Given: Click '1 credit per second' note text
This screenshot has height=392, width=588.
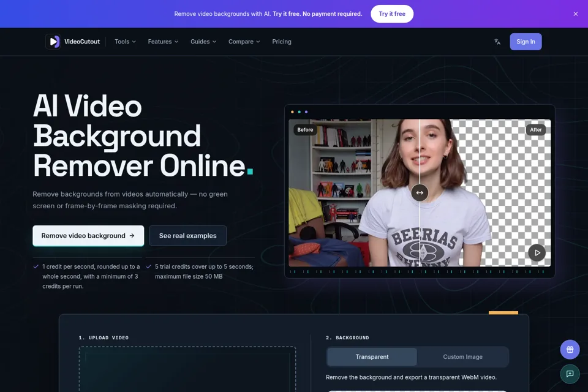Looking at the screenshot, I should click(x=91, y=276).
